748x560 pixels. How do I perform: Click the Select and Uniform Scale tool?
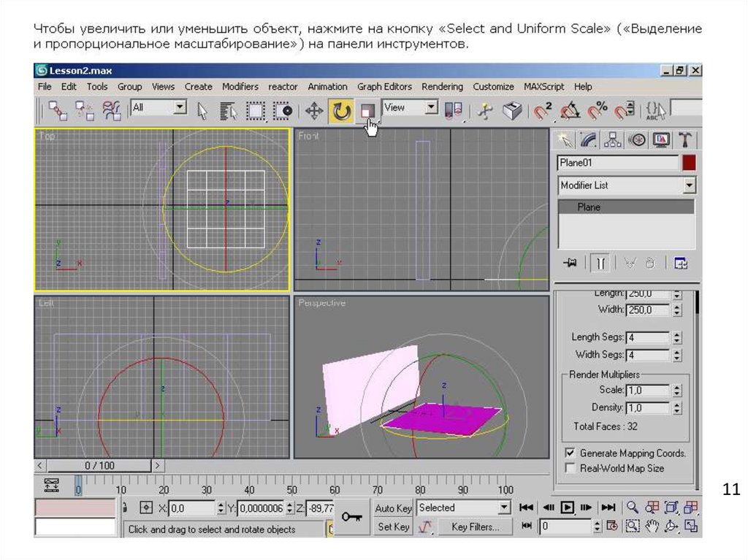point(367,111)
